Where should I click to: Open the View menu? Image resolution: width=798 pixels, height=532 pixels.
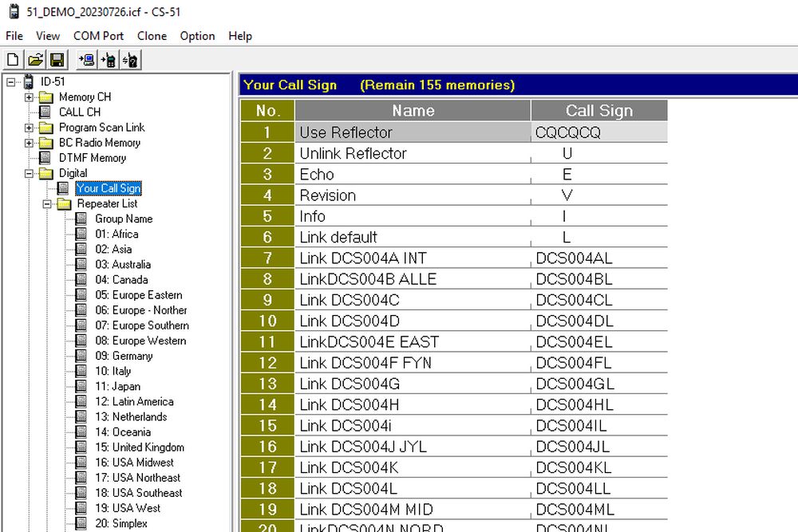click(48, 36)
